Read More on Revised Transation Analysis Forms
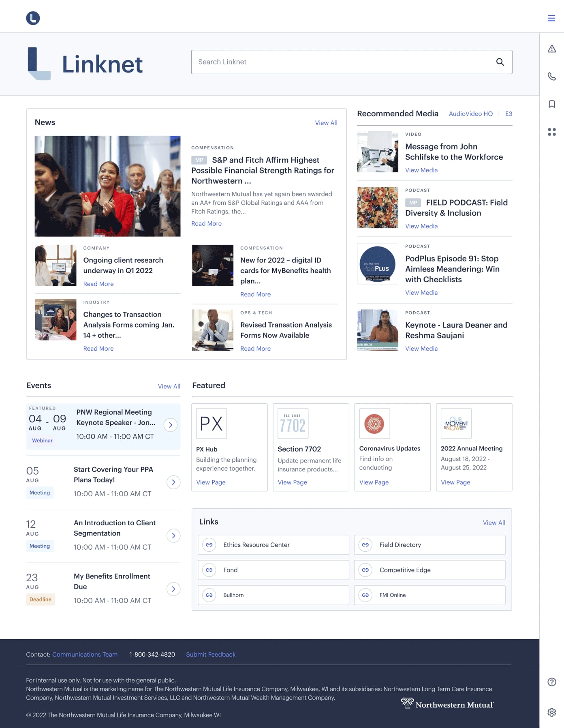The height and width of the screenshot is (728, 564). 255,349
